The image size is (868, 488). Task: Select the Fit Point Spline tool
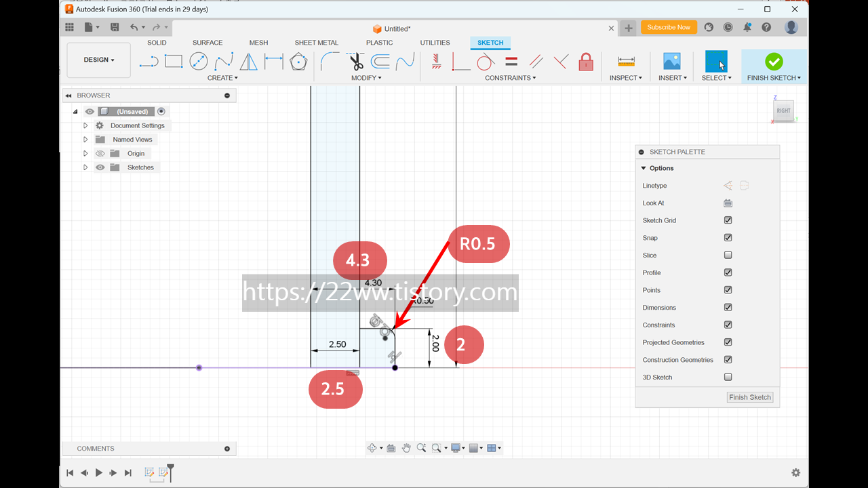click(224, 62)
